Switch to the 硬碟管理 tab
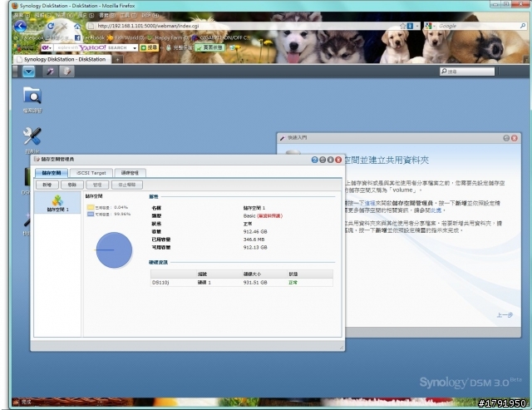This screenshot has width=532, height=410. [130, 173]
